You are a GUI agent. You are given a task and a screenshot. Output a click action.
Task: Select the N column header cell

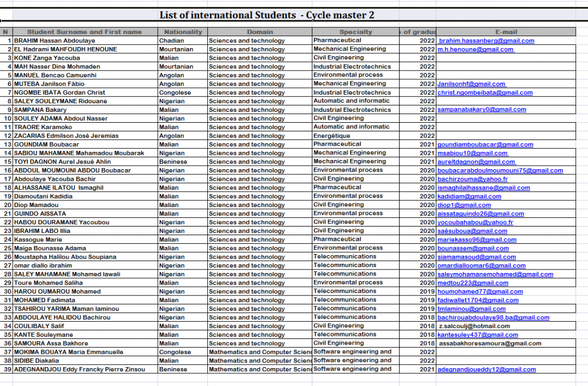[x=6, y=32]
